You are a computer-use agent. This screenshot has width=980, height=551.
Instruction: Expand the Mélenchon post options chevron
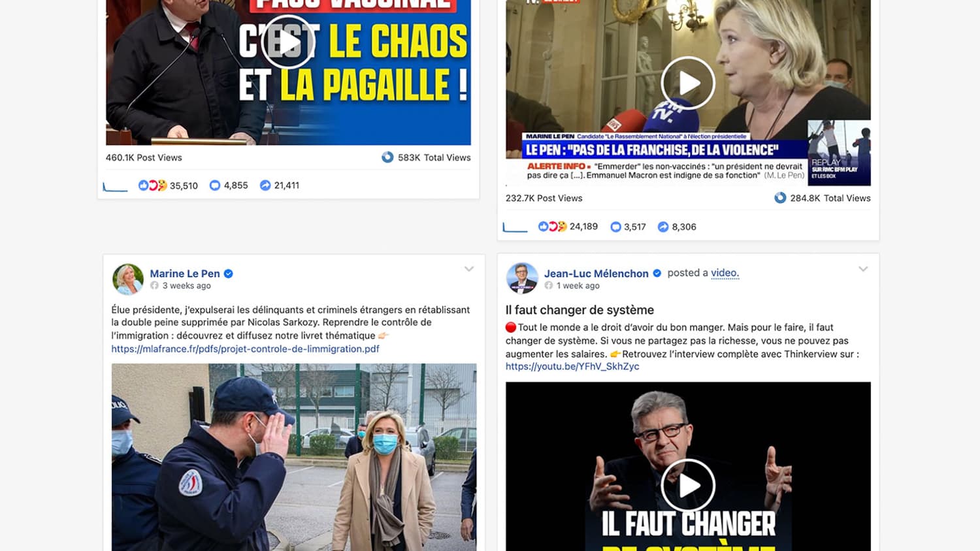click(863, 269)
